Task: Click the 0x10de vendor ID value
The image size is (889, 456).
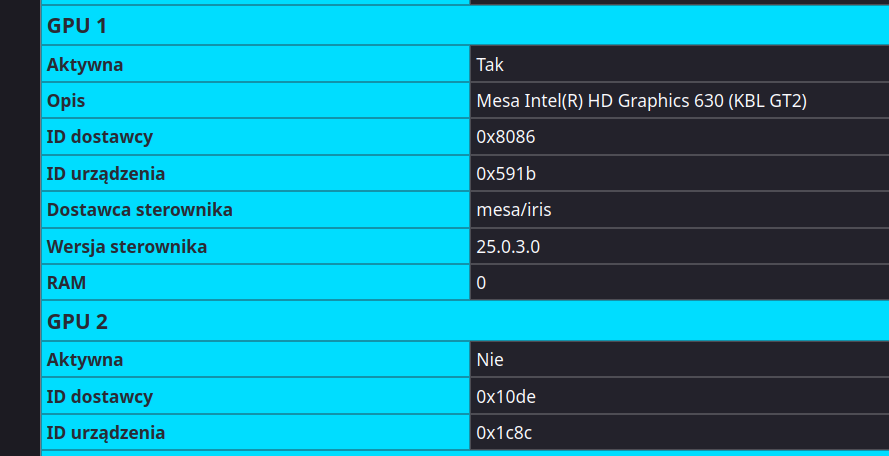Action: click(x=506, y=396)
